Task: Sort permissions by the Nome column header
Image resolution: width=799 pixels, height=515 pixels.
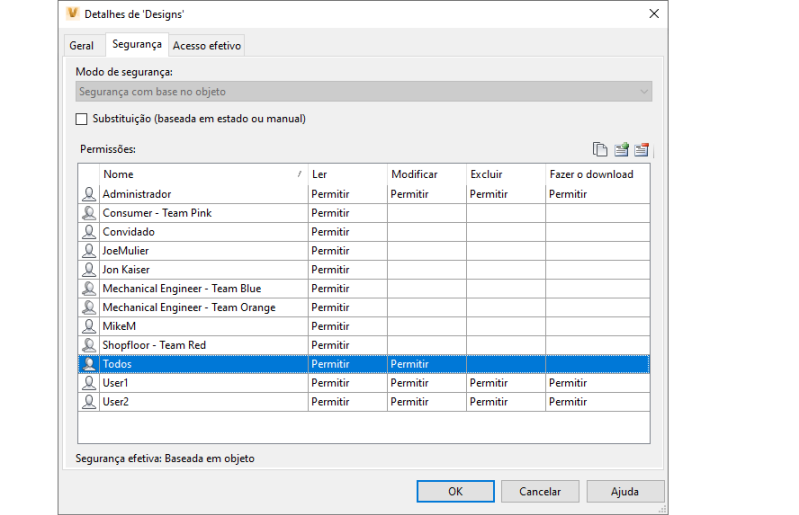Action: [x=200, y=174]
